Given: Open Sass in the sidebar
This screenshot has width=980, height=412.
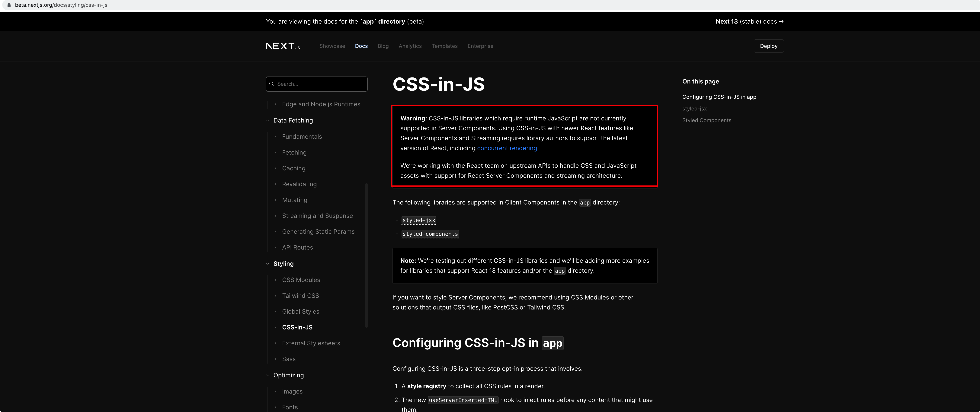Looking at the screenshot, I should point(289,359).
